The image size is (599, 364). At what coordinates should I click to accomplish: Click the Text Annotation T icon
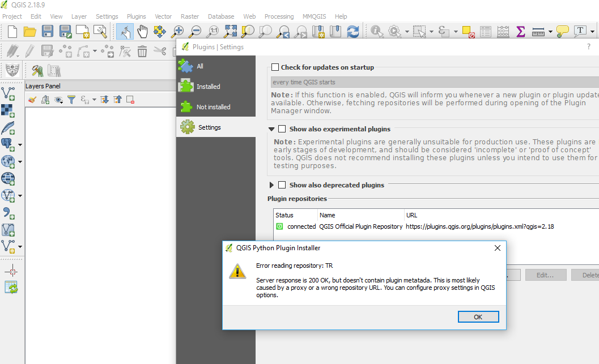[580, 31]
